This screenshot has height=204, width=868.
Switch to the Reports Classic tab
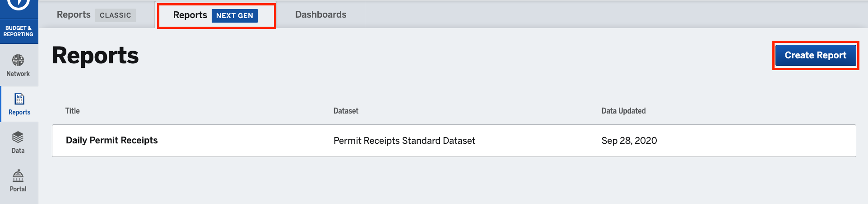pos(96,15)
